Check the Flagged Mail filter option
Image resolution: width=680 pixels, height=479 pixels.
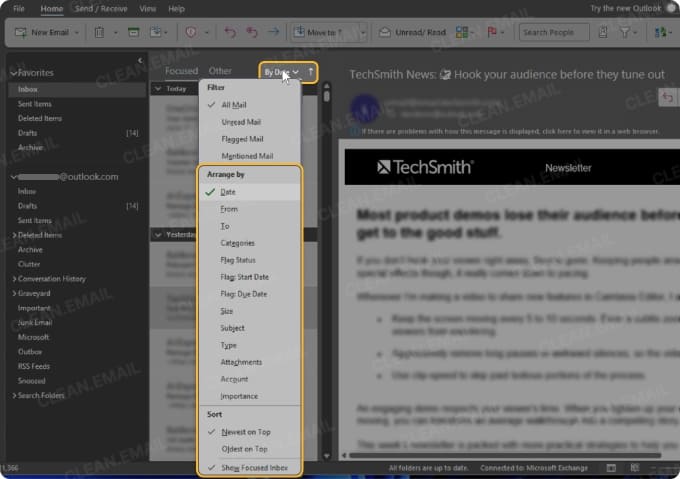tap(249, 139)
